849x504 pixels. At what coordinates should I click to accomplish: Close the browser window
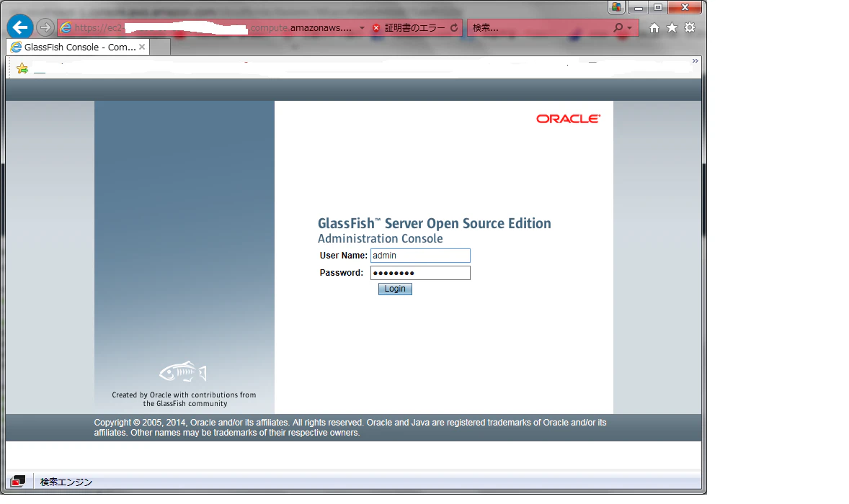tap(685, 8)
